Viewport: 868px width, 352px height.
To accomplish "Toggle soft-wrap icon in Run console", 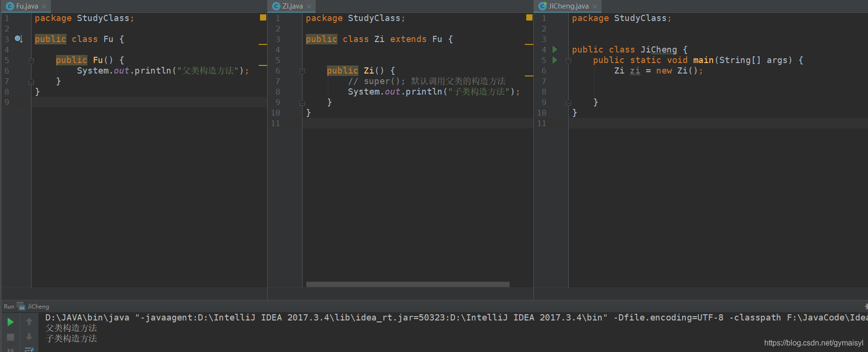I will coord(29,350).
